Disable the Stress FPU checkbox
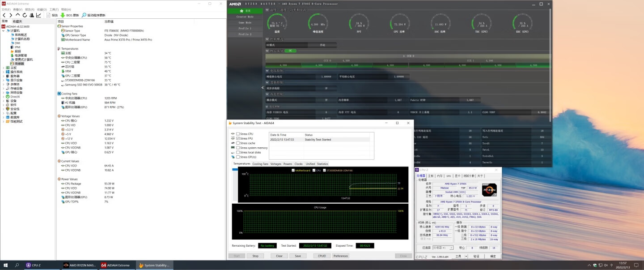This screenshot has height=270, width=644. 238,138
